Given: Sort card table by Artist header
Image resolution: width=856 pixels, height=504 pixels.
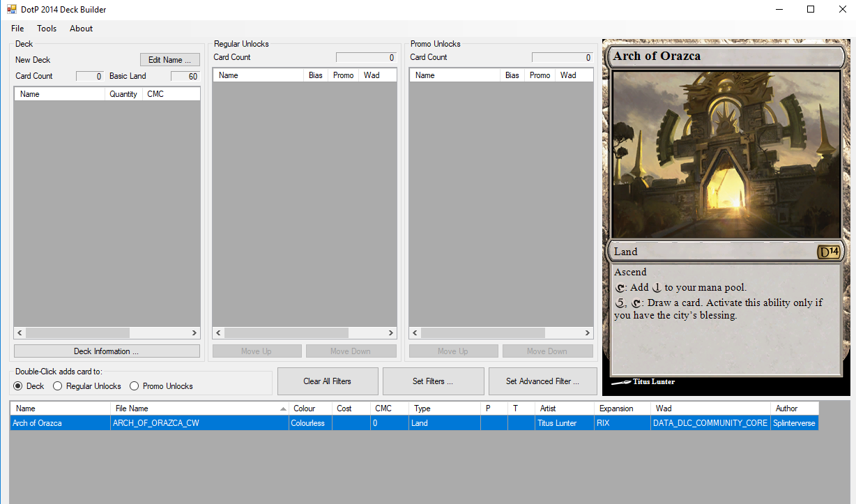Looking at the screenshot, I should click(x=564, y=408).
